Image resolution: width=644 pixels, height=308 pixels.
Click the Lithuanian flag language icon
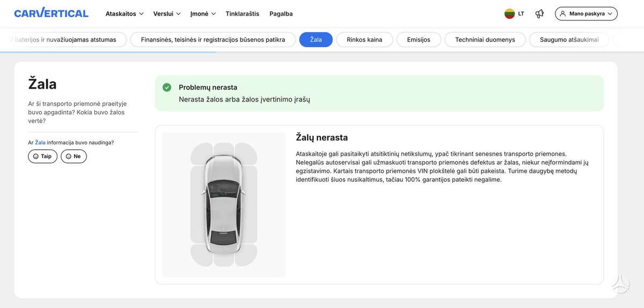tap(510, 14)
